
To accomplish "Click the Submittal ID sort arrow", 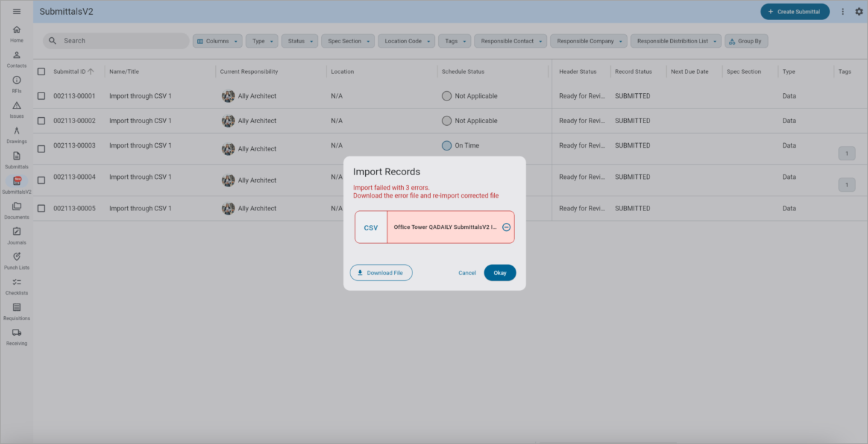I will [91, 71].
